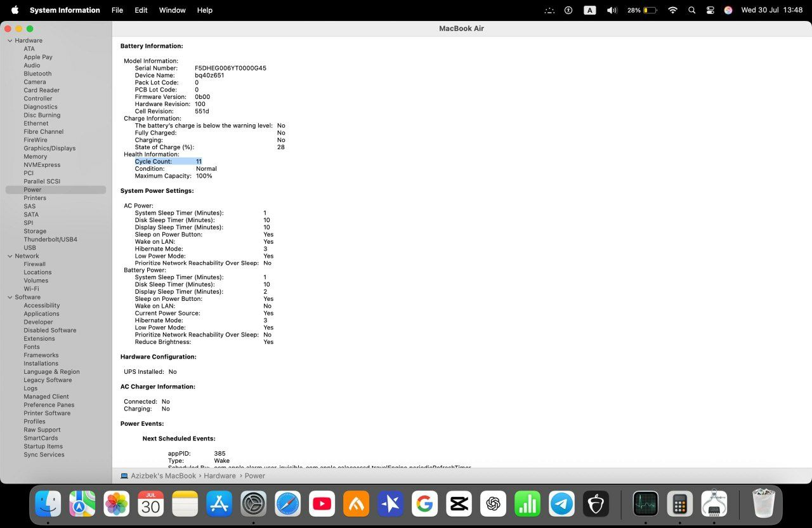
Task: Open YouTube app in the Dock
Action: [x=322, y=504]
